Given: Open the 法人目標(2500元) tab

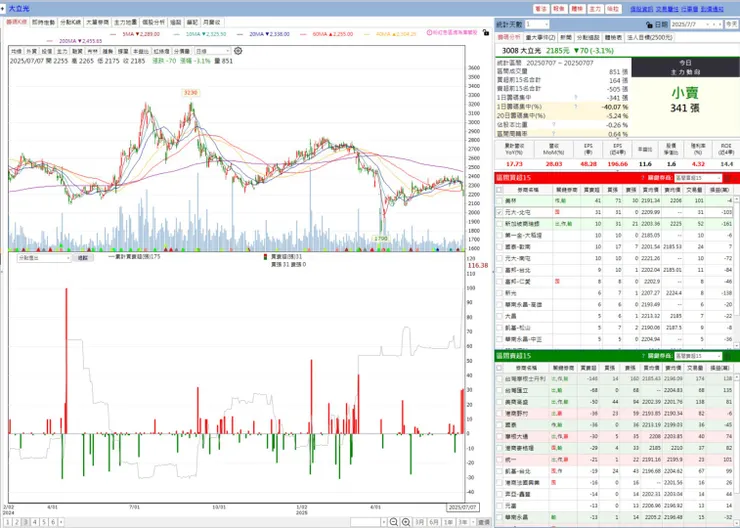Looking at the screenshot, I should [652, 37].
